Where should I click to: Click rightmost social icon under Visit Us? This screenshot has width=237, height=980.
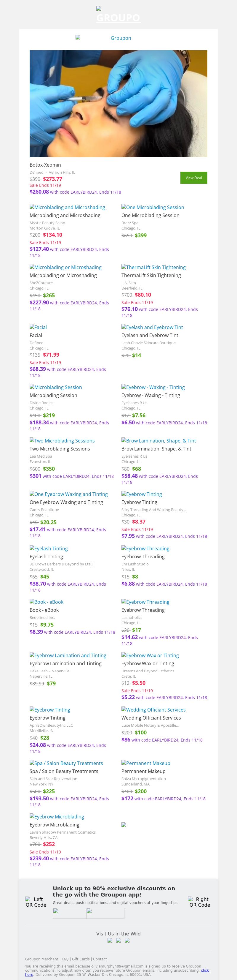[127, 940]
